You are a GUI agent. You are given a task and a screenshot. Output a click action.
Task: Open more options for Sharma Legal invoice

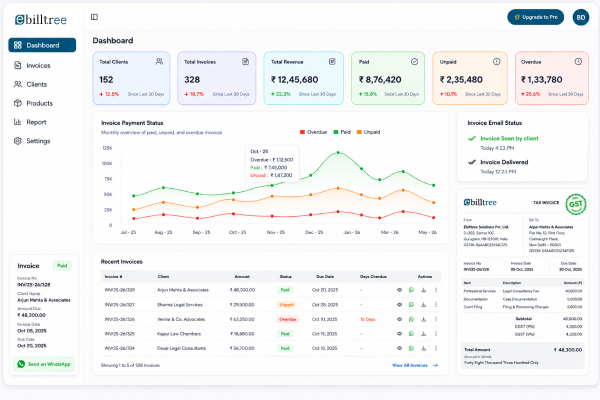436,304
